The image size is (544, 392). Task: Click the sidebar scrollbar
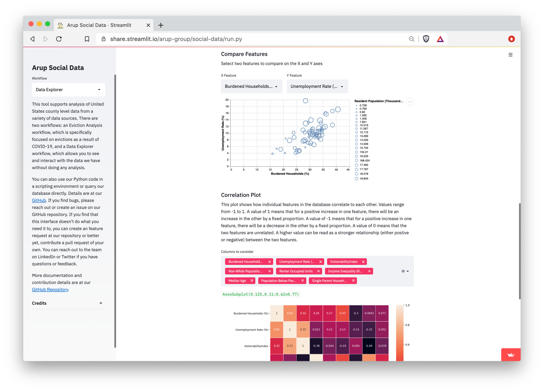click(115, 211)
